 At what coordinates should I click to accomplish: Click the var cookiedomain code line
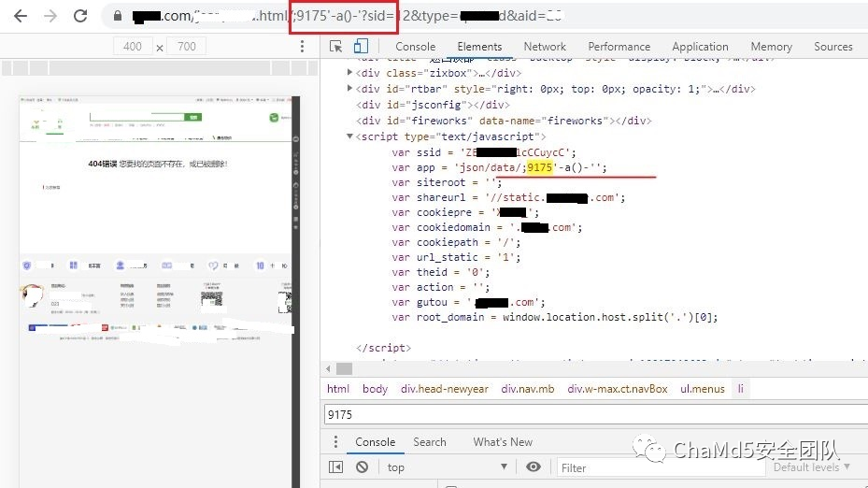pyautogui.click(x=487, y=227)
